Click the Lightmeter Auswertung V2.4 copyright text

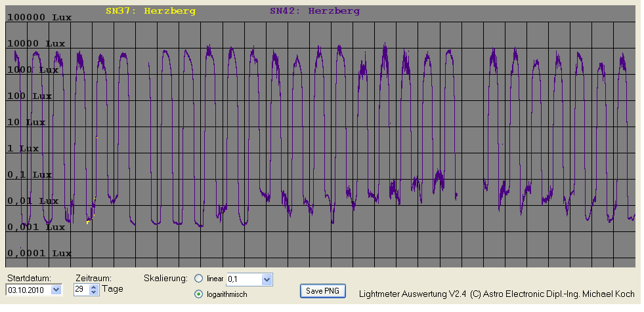496,294
